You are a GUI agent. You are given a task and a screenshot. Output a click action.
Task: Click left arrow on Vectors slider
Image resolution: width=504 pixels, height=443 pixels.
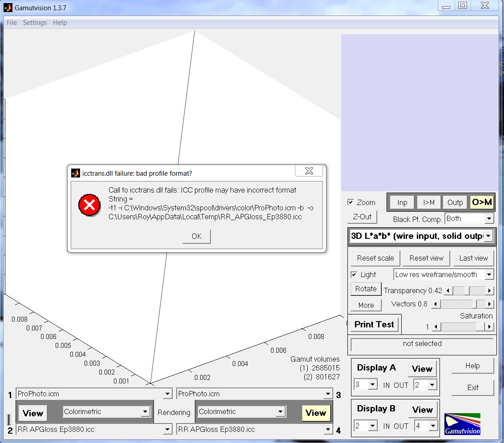[x=436, y=304]
